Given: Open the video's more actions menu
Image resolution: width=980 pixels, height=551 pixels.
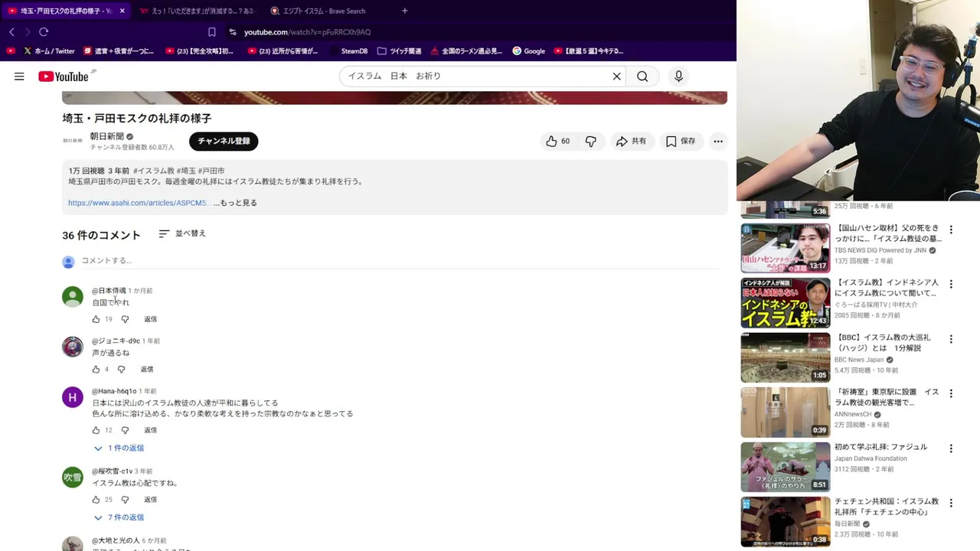Looking at the screenshot, I should point(718,142).
